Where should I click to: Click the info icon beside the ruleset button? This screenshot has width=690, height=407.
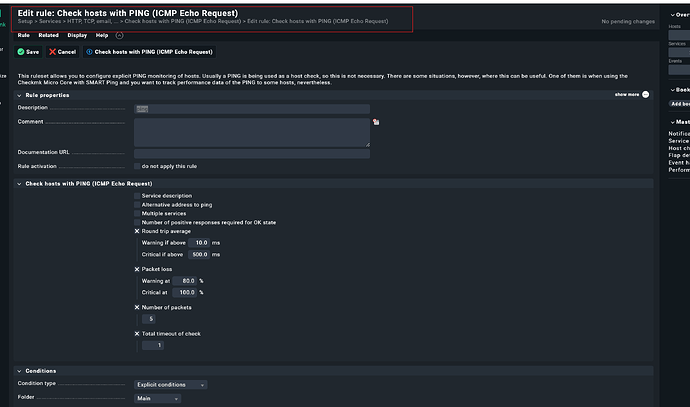89,52
